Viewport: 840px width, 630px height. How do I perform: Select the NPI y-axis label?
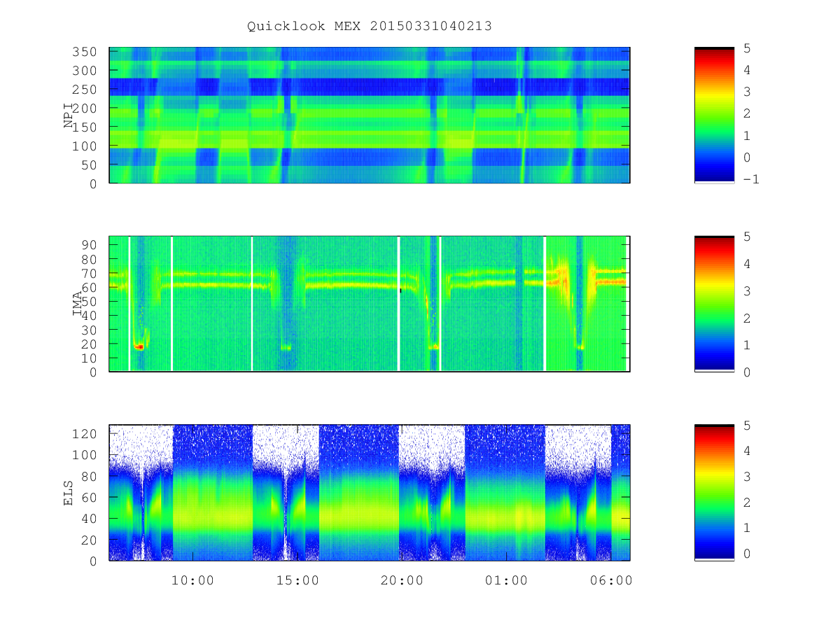click(x=69, y=115)
